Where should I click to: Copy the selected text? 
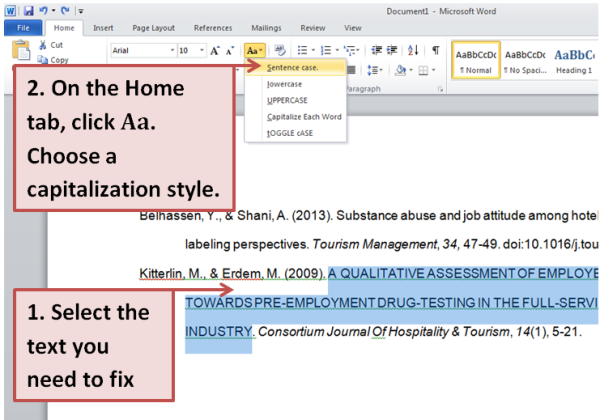tap(54, 60)
